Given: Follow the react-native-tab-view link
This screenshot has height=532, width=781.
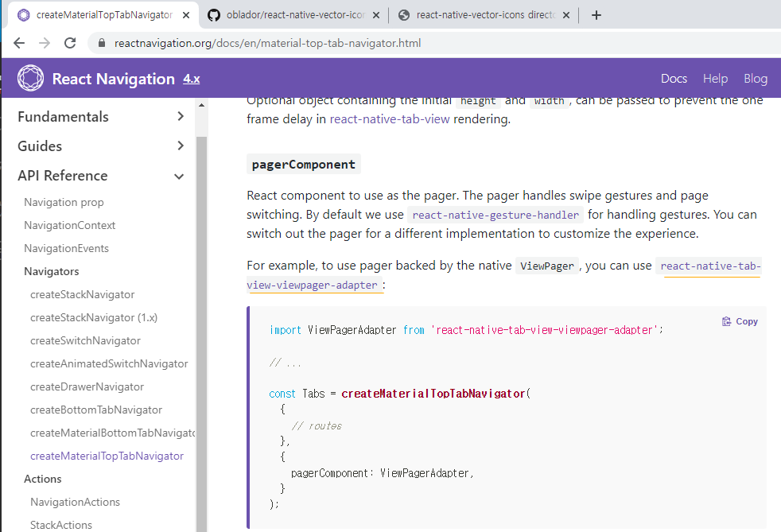Looking at the screenshot, I should [x=390, y=119].
